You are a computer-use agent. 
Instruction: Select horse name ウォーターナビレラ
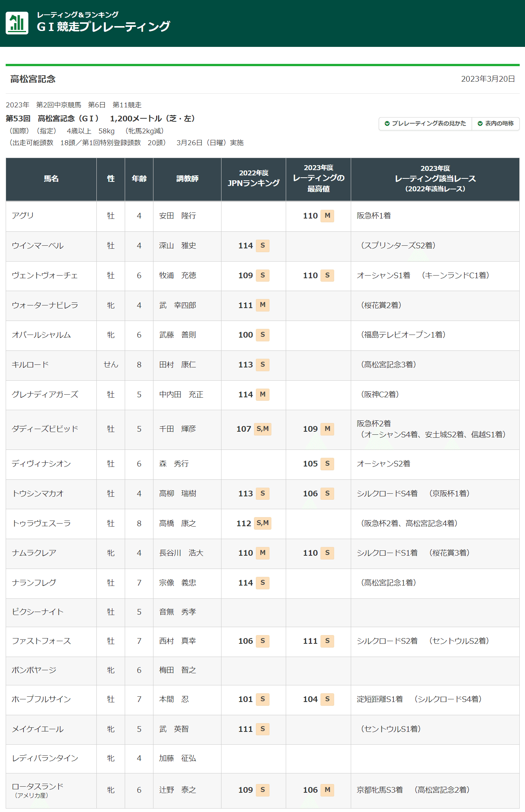45,305
